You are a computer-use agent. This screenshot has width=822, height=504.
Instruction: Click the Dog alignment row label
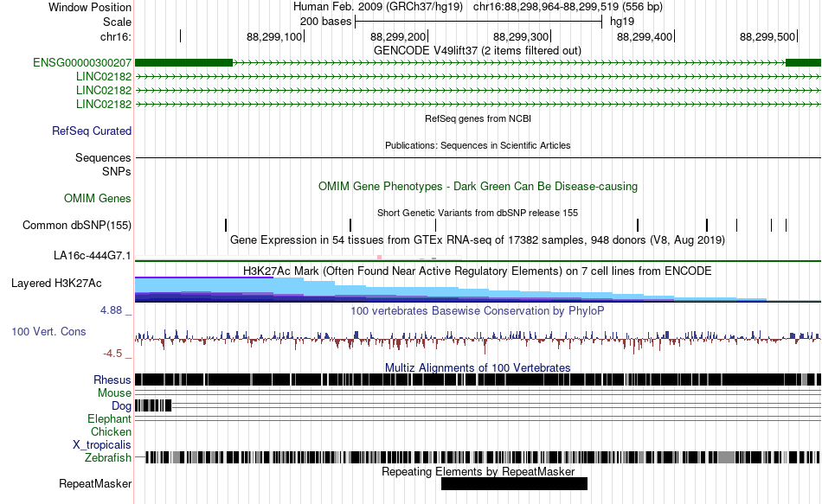(x=121, y=406)
